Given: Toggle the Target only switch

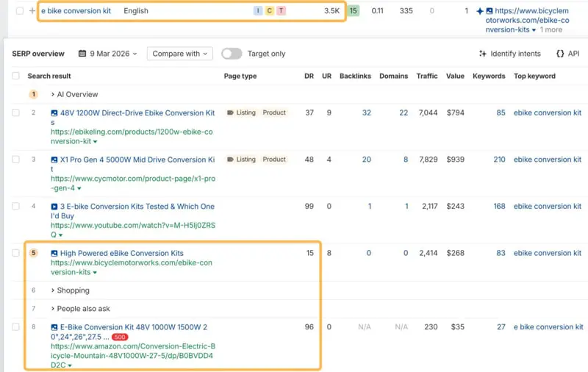Looking at the screenshot, I should [232, 54].
